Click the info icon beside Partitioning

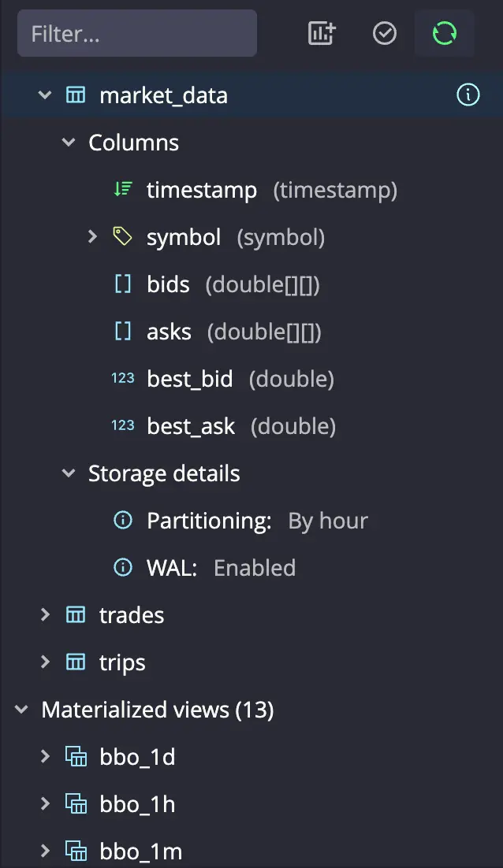click(123, 520)
